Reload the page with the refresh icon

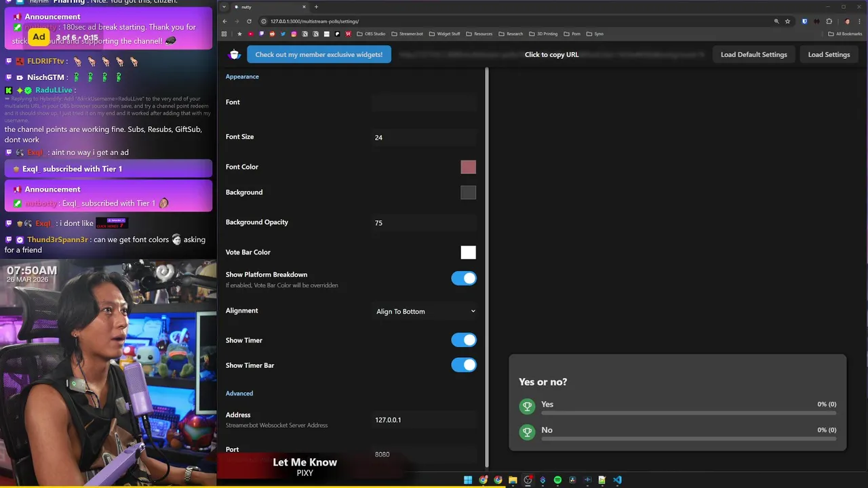click(249, 21)
